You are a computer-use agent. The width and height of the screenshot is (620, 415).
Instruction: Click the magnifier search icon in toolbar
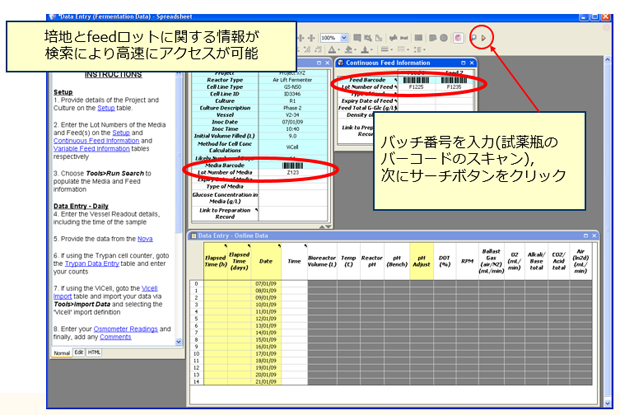point(473,38)
